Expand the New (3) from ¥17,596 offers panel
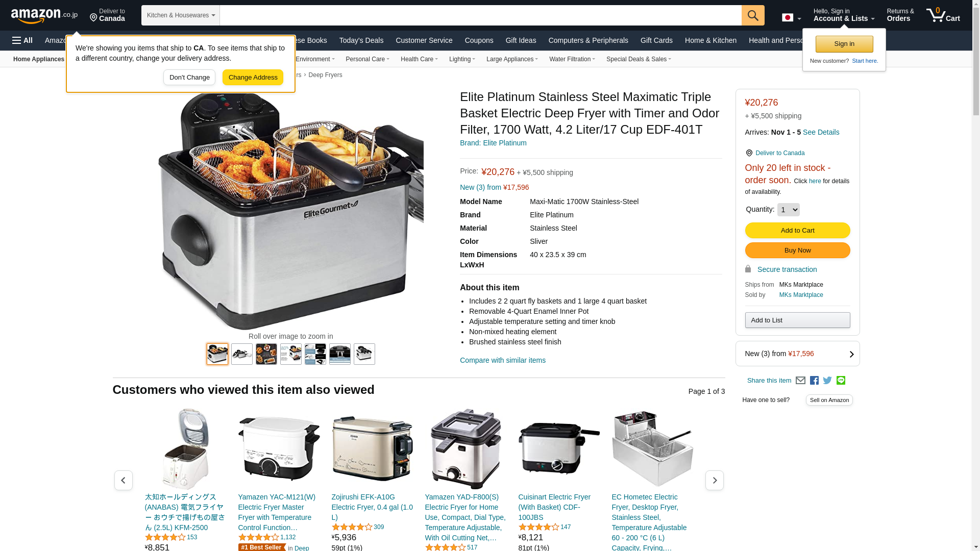Image resolution: width=980 pixels, height=551 pixels. pyautogui.click(x=797, y=354)
